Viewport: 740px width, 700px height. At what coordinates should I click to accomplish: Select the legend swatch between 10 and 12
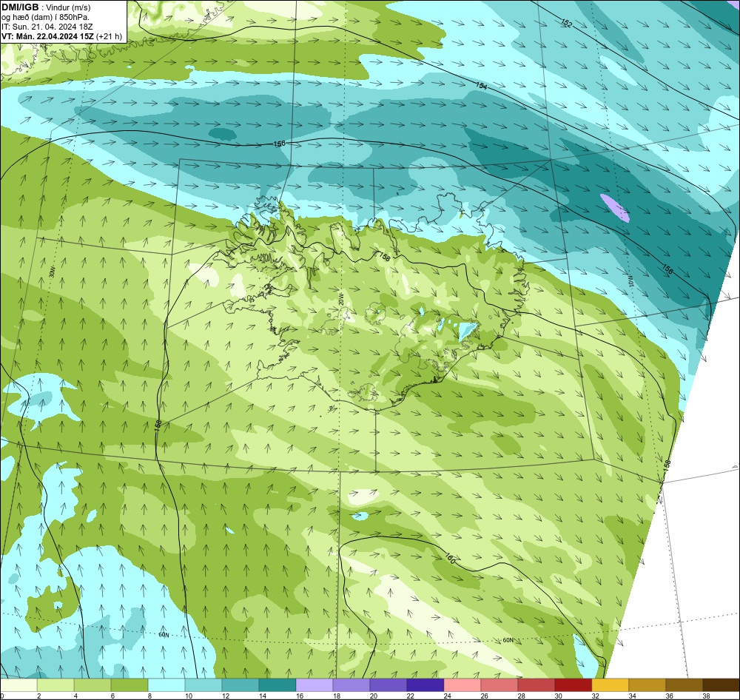click(x=203, y=685)
